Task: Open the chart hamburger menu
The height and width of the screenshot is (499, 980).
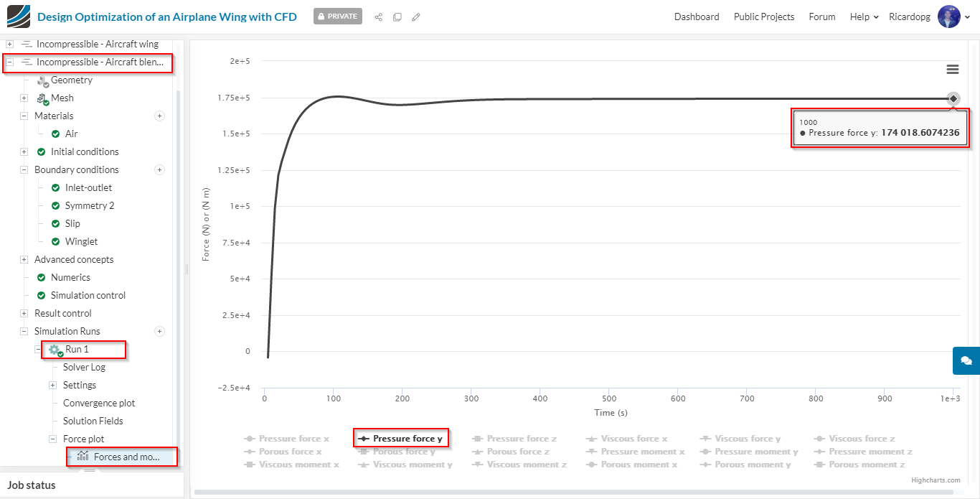Action: (953, 69)
